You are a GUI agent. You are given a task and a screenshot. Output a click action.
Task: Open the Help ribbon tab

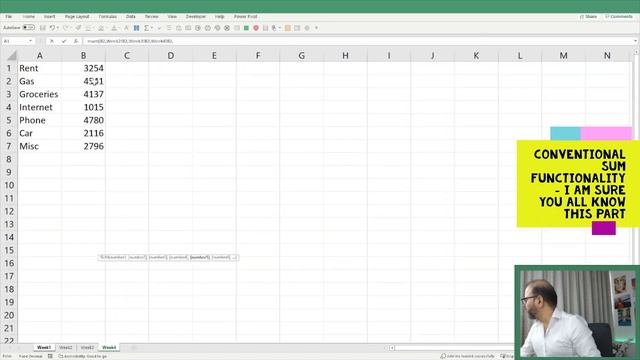[x=220, y=17]
